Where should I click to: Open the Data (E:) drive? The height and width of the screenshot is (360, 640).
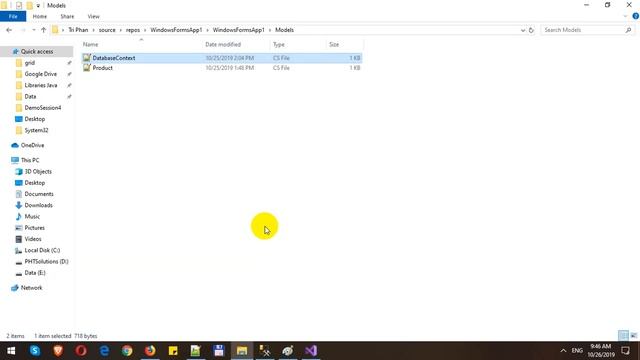[35, 273]
